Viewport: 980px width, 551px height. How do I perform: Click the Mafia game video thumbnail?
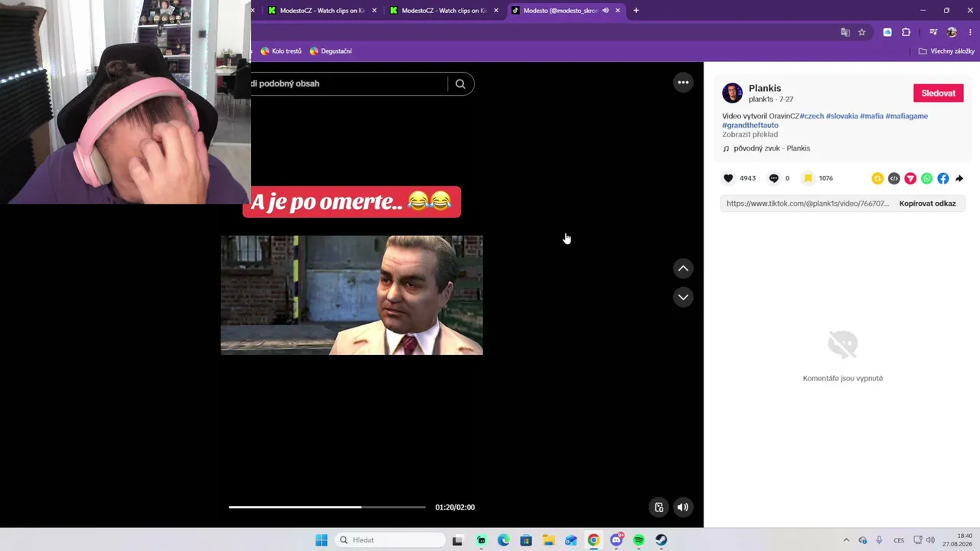tap(352, 295)
